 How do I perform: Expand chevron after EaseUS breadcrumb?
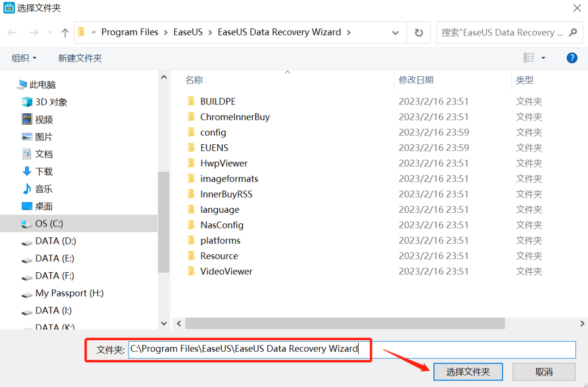(210, 33)
